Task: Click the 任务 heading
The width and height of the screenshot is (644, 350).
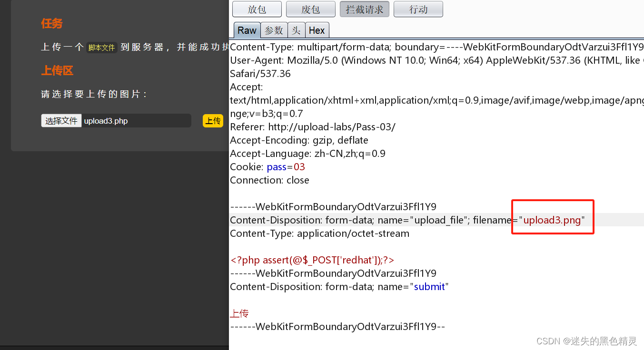Action: (51, 23)
